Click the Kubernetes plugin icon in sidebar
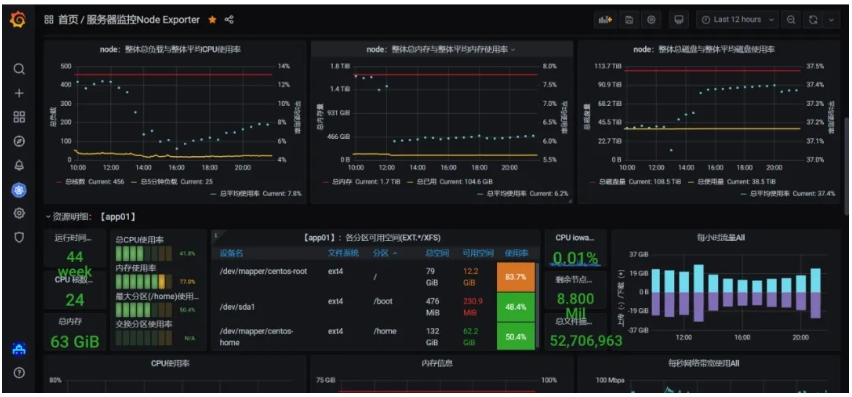This screenshot has width=852, height=397. click(x=19, y=190)
